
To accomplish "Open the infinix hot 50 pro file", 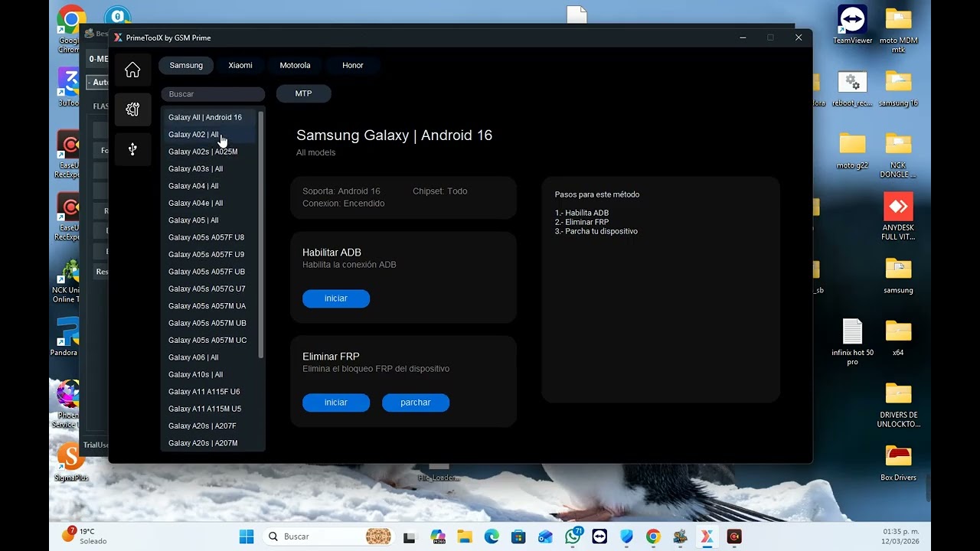I will pyautogui.click(x=852, y=341).
